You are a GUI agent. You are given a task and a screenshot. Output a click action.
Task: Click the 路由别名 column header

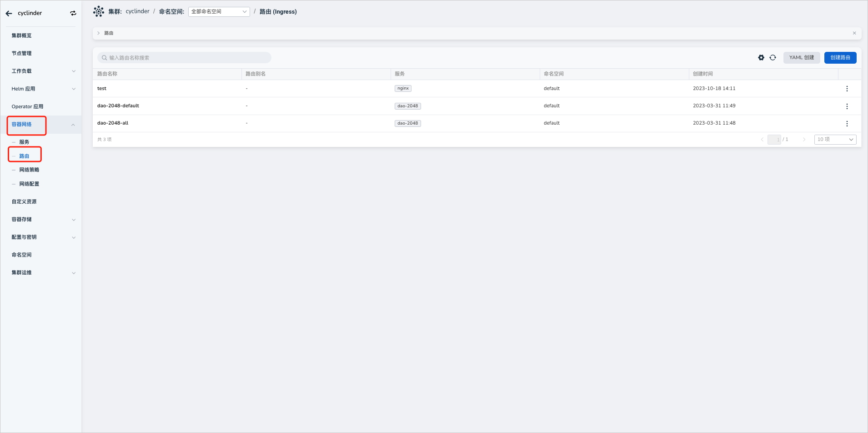coord(256,74)
